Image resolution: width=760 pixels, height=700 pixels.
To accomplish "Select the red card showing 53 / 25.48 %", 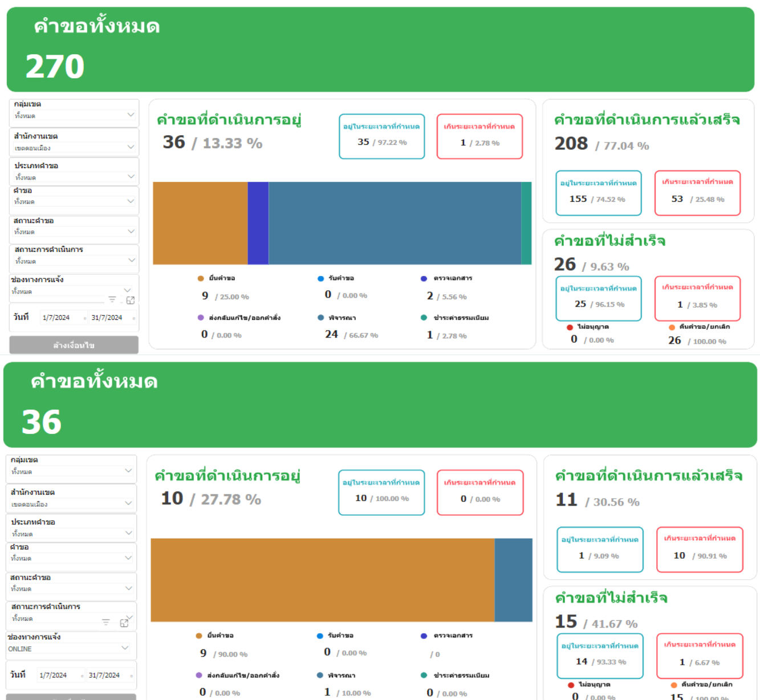I will coord(697,193).
